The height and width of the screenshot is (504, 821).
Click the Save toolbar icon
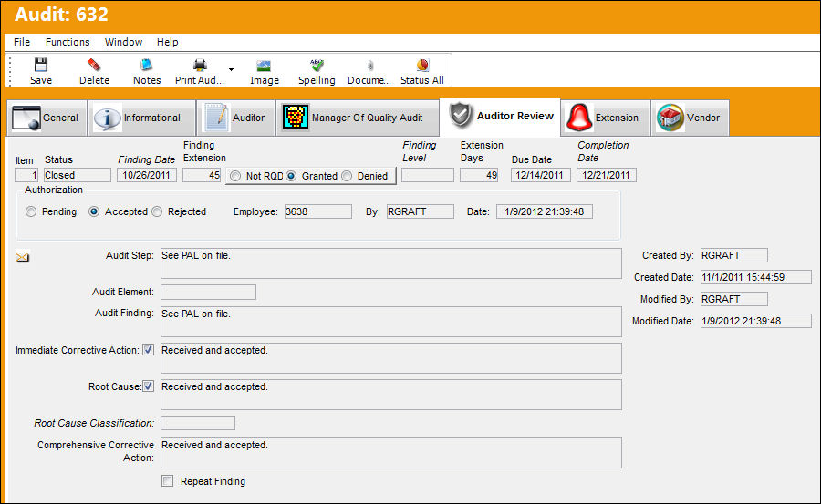(x=41, y=65)
